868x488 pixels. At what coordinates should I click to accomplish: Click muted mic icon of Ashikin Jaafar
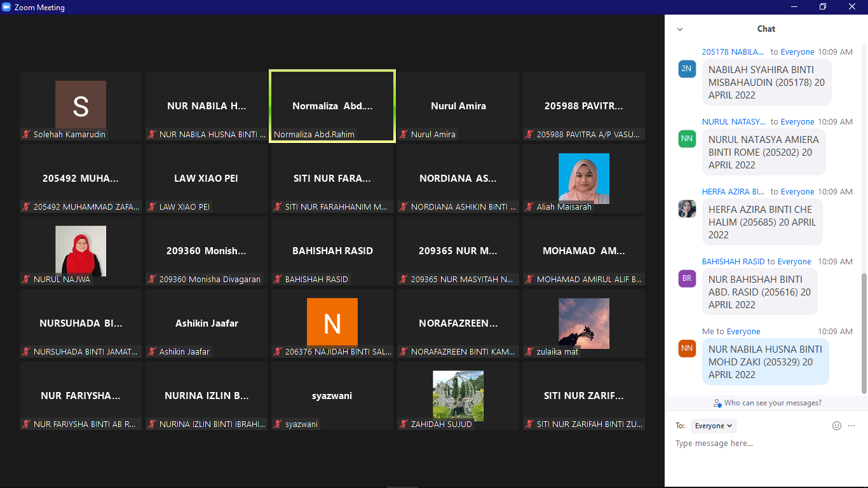click(153, 352)
